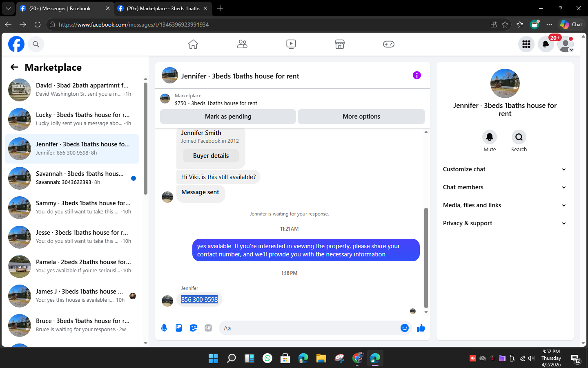
Task: Open the Facebook menu grid icon
Action: [526, 44]
